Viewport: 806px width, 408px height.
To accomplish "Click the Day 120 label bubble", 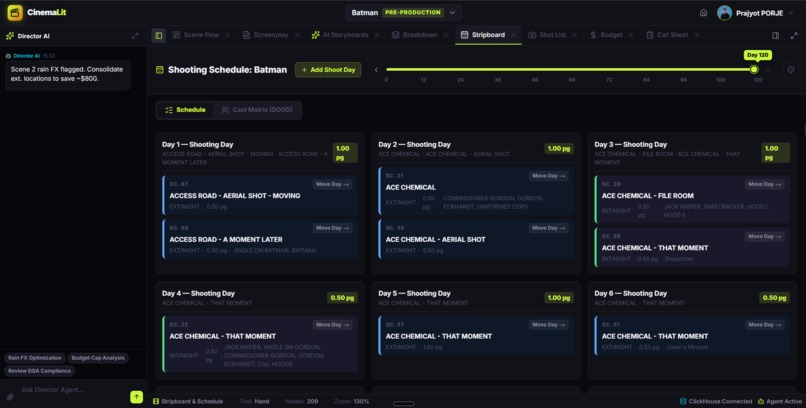I will pos(758,55).
